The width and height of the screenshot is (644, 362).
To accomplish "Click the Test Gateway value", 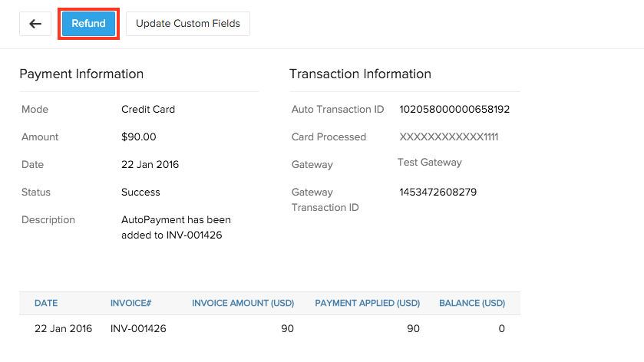I will (430, 163).
